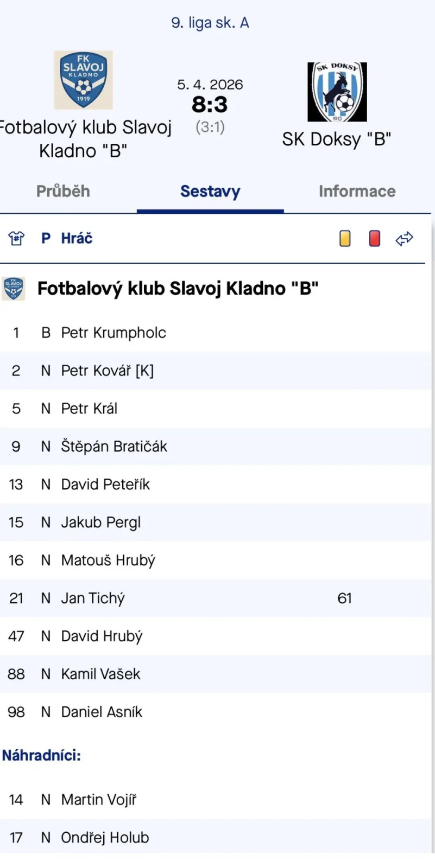The height and width of the screenshot is (868, 435).
Task: Open player Štěpán Bratičák's entry
Action: [x=114, y=446]
